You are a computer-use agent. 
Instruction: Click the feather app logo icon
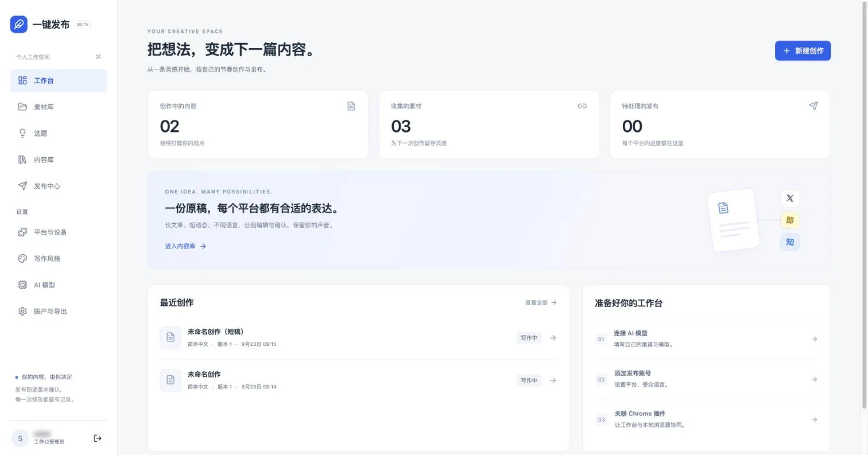pyautogui.click(x=19, y=24)
